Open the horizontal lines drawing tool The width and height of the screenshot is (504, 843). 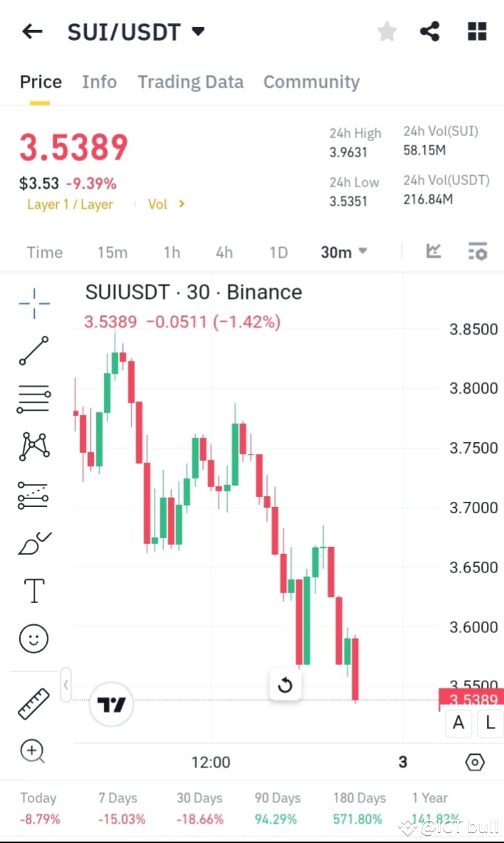(33, 399)
